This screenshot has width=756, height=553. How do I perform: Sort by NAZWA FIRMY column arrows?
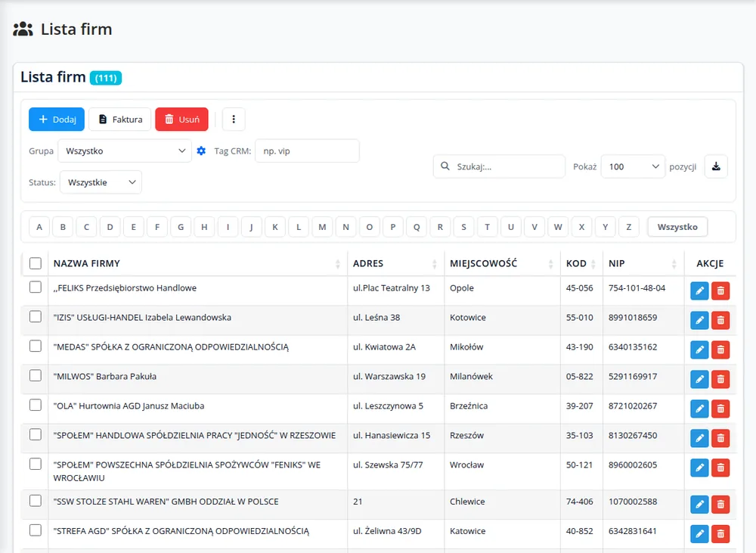coord(337,263)
